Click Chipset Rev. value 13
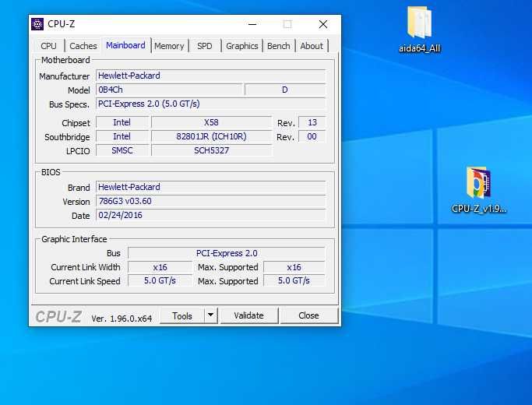Viewport: 532px width, 405px height. click(312, 122)
